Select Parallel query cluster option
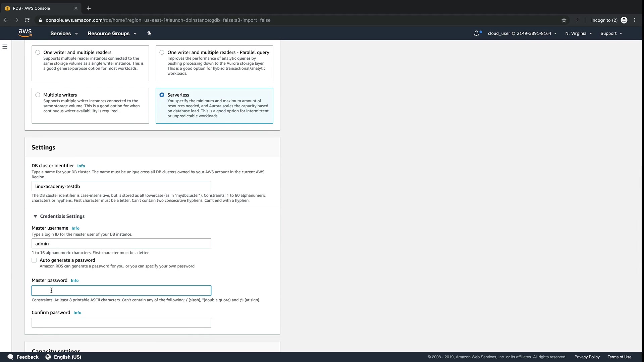 (x=162, y=52)
